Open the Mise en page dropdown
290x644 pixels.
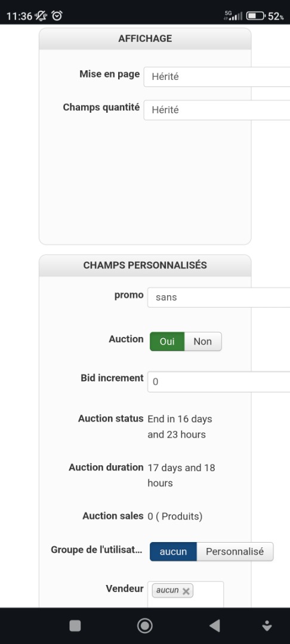coord(217,77)
